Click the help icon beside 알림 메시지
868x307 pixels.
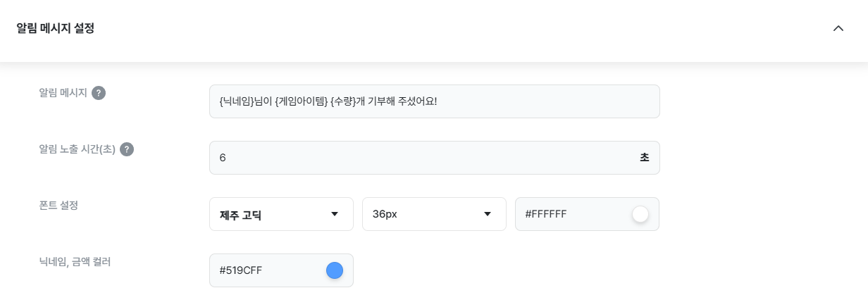(x=99, y=93)
